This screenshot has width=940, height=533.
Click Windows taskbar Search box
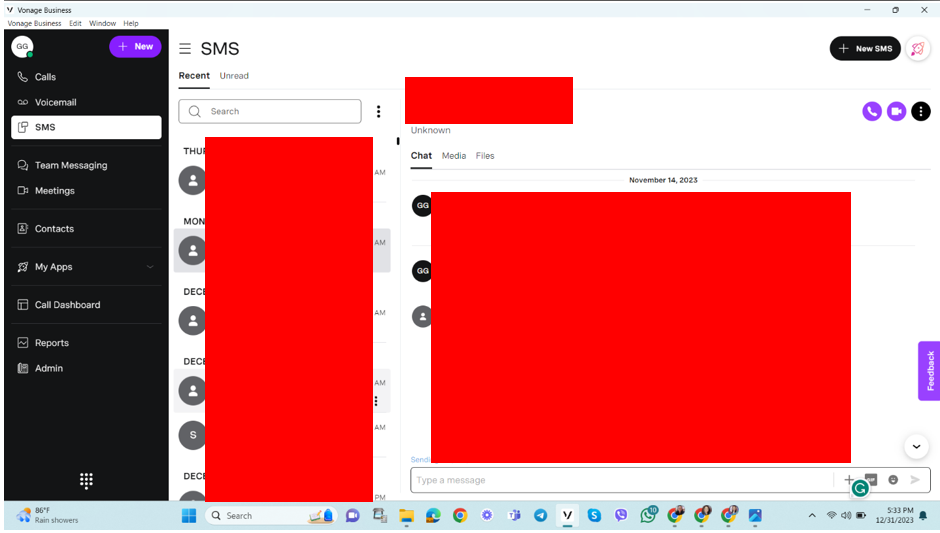(271, 516)
